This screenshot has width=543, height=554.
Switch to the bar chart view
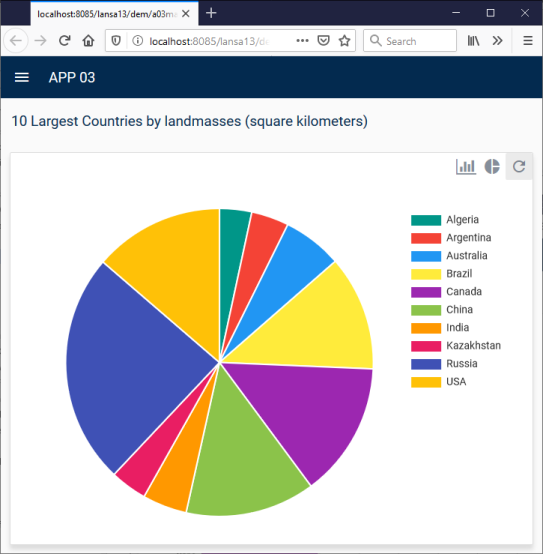coord(466,166)
